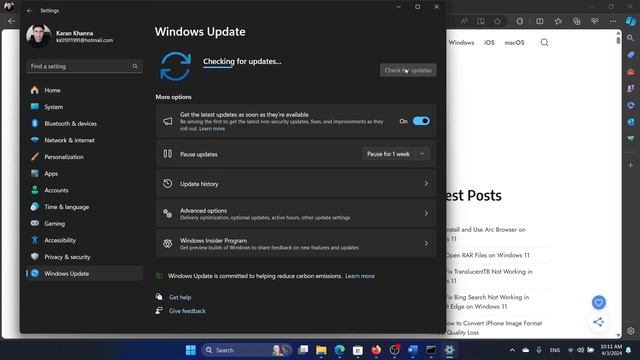Open the Pause for 1 week dropdown
This screenshot has width=640, height=360.
[396, 154]
